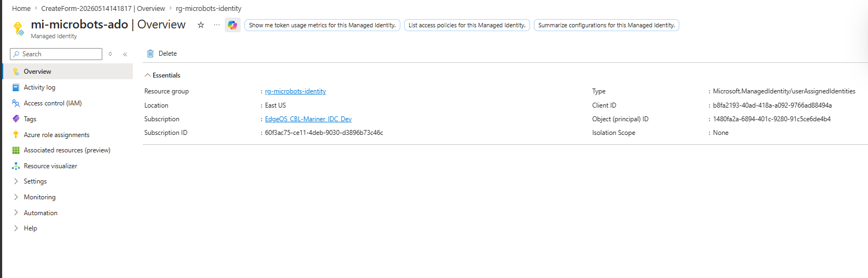Collapse the Essentials section
The width and height of the screenshot is (868, 278).
(148, 75)
